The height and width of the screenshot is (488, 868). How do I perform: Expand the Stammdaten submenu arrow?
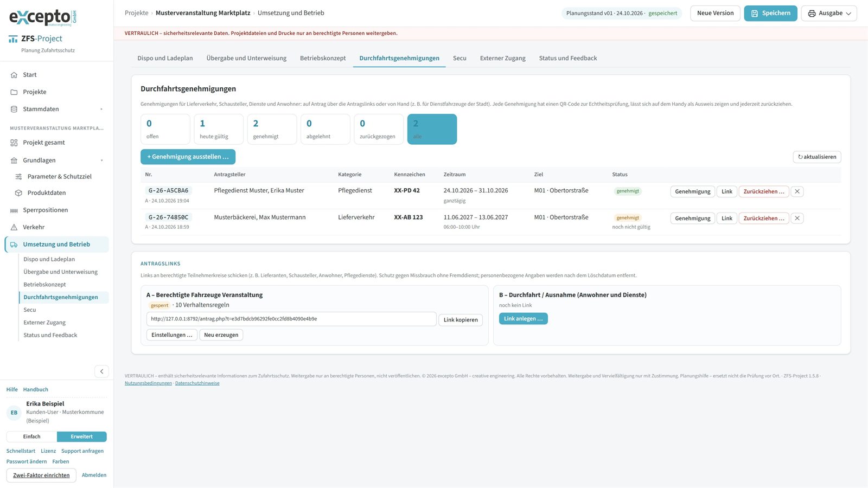click(101, 109)
